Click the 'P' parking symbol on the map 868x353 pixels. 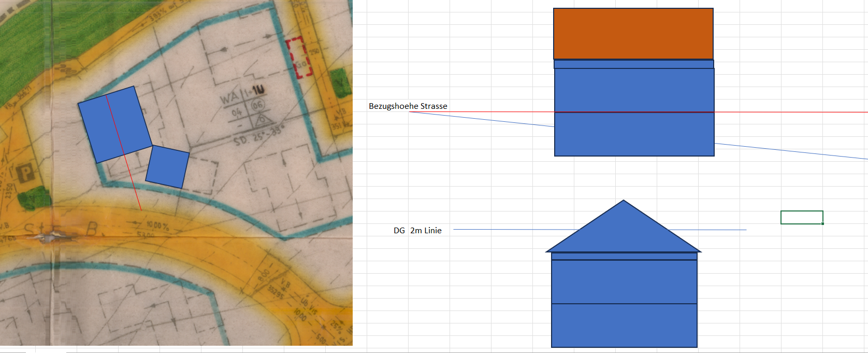25,173
